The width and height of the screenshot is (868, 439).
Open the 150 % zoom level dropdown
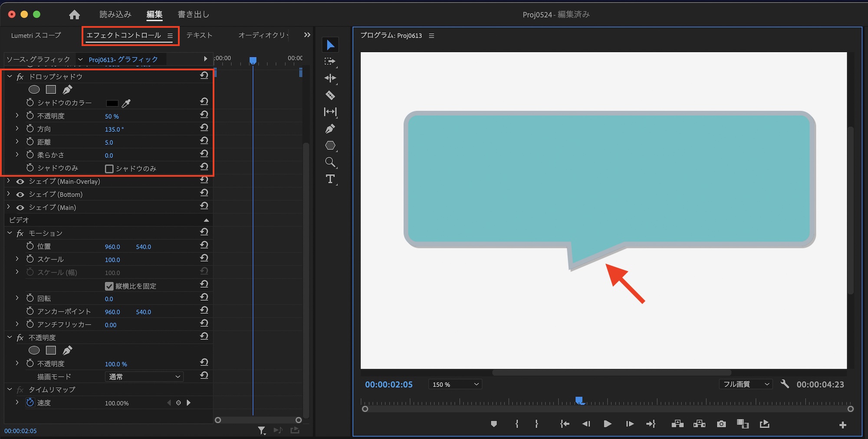[x=455, y=384]
